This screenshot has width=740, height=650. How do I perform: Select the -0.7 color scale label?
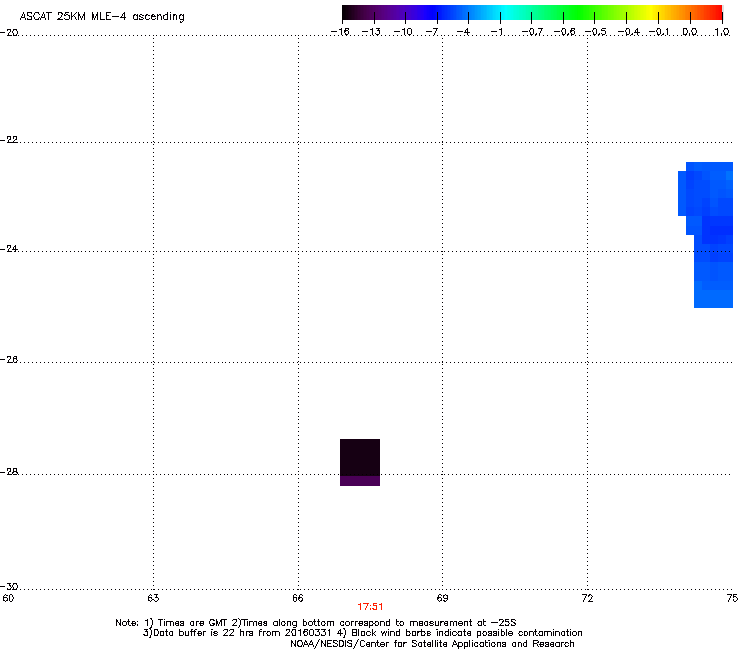[x=532, y=32]
